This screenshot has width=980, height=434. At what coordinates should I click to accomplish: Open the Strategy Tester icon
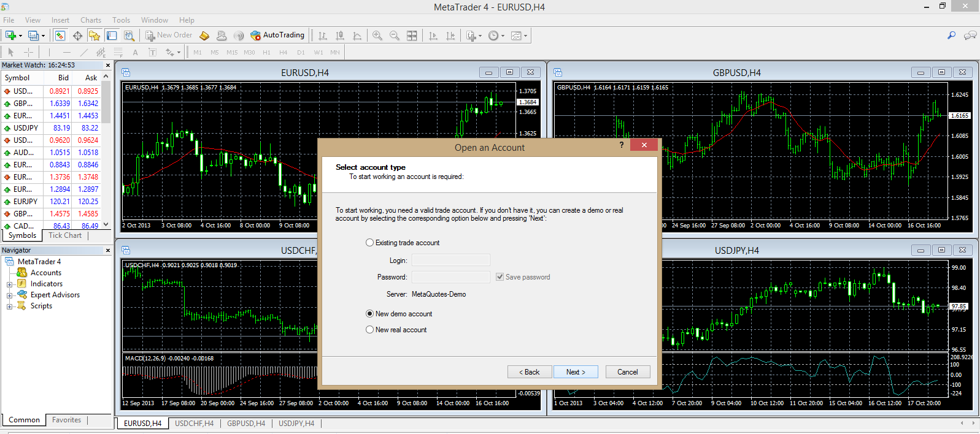coord(129,36)
